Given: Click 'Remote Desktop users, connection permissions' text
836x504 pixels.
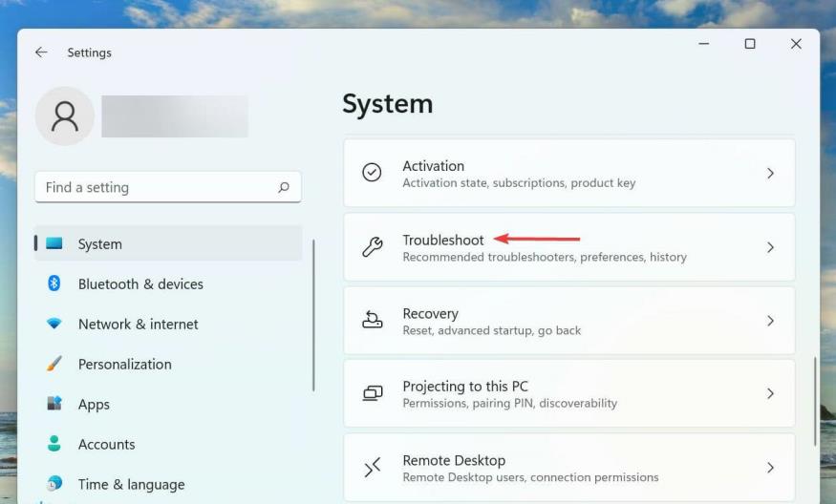Looking at the screenshot, I should click(x=530, y=477).
